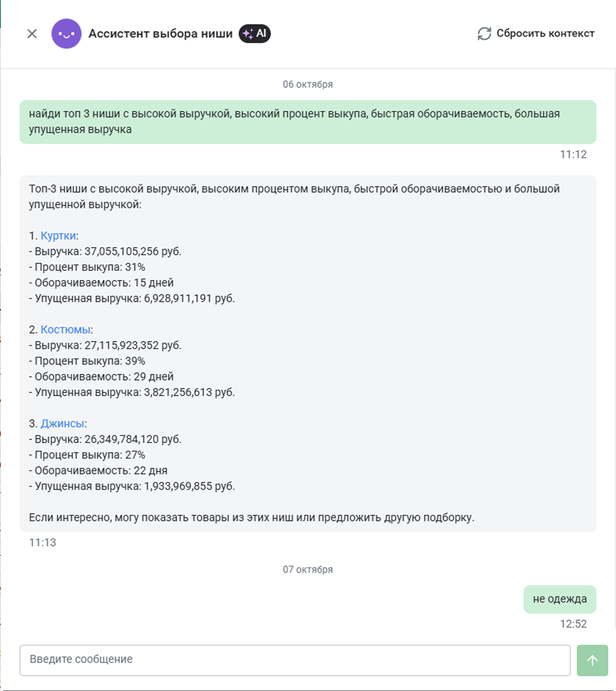Image resolution: width=616 pixels, height=691 pixels.
Task: Click the 11:13 reply timestamp
Action: (x=43, y=542)
